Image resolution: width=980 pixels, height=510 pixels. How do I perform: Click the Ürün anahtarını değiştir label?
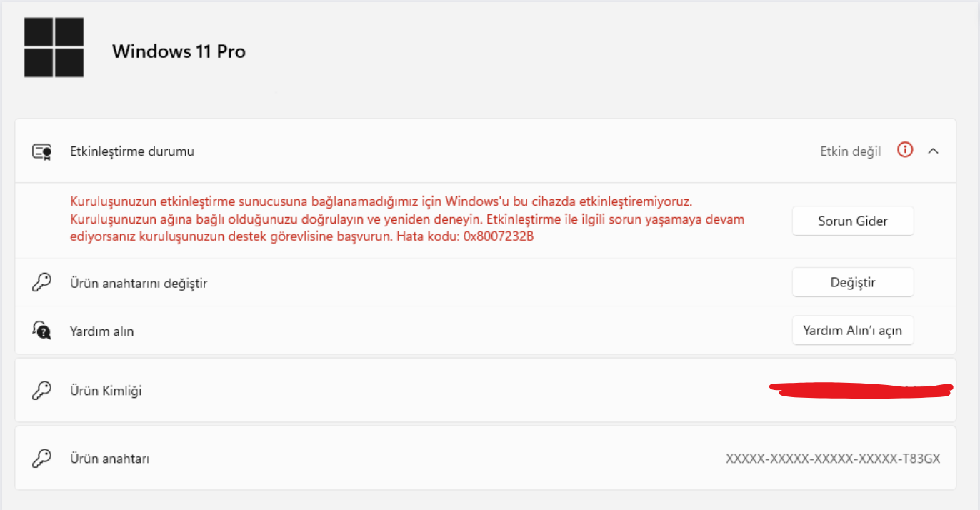click(139, 284)
